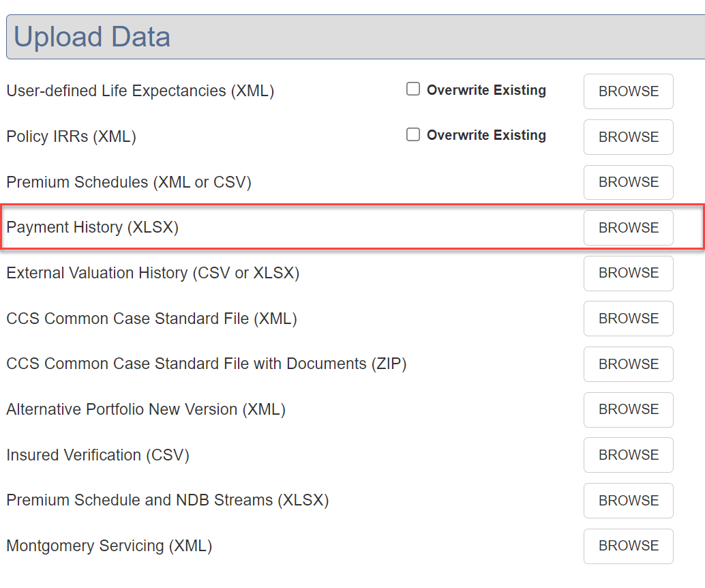Click Overwrite Existing label text in Policy IRRs row
The width and height of the screenshot is (705, 588).
tap(486, 136)
